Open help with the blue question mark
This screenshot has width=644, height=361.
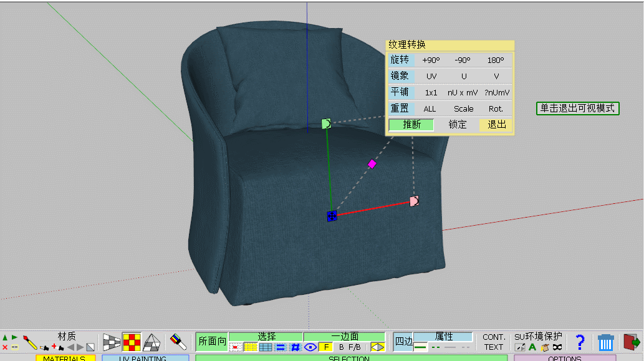580,342
